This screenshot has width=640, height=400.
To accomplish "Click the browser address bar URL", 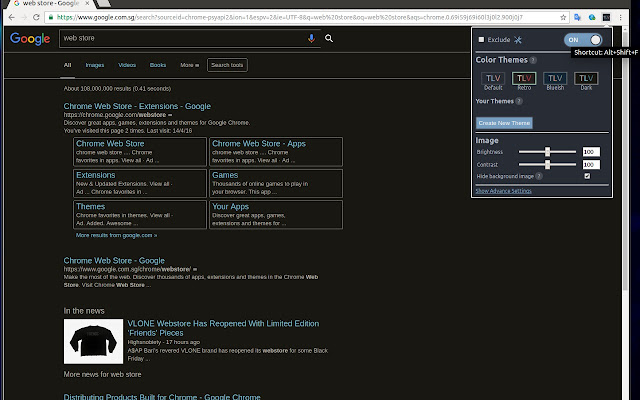I will 290,17.
